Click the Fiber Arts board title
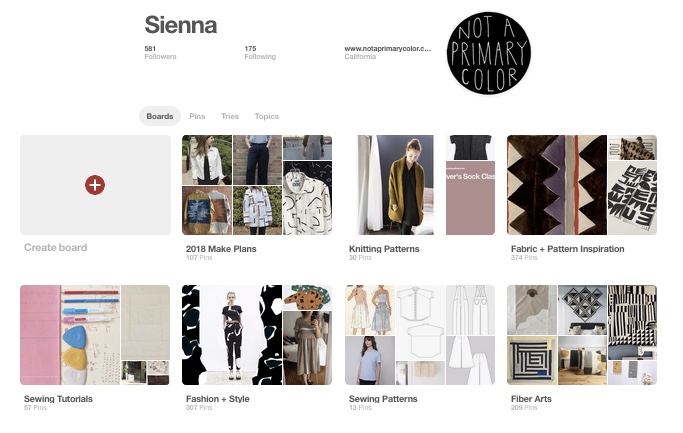Screen dimensions: 683x433 (531, 399)
